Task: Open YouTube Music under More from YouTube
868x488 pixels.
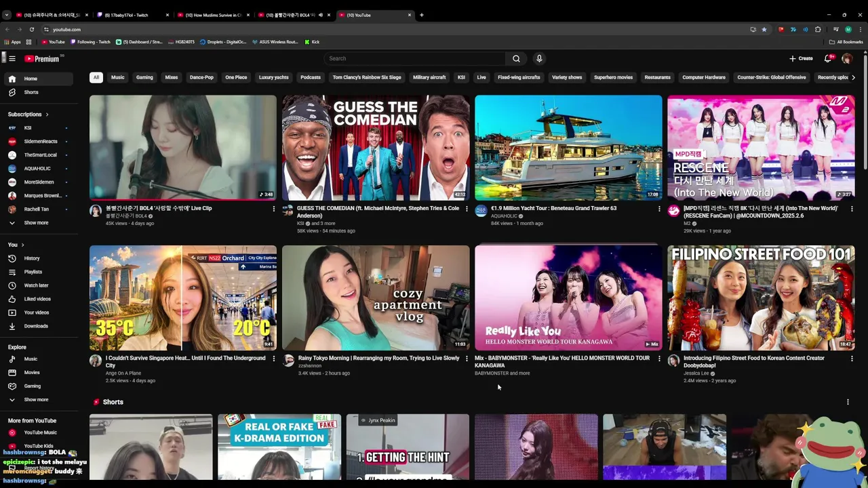Action: (40, 432)
